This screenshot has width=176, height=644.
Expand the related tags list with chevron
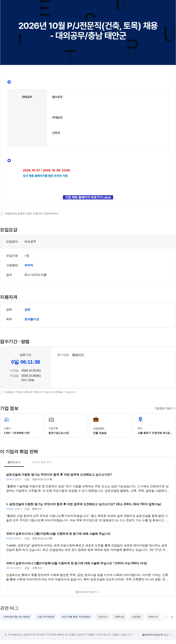click(x=172, y=617)
